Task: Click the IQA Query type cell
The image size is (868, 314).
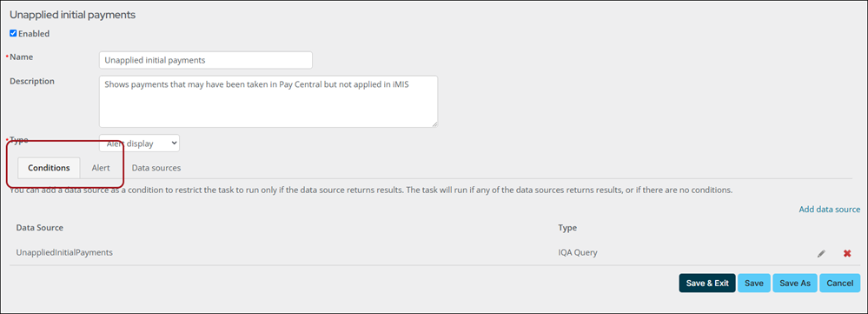Action: point(578,252)
